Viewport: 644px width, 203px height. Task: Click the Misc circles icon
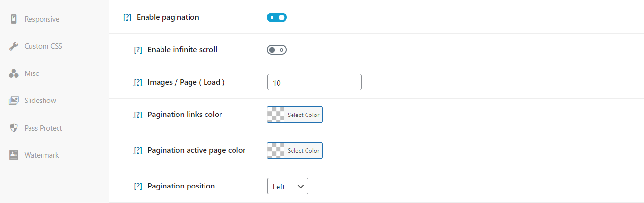coord(14,73)
